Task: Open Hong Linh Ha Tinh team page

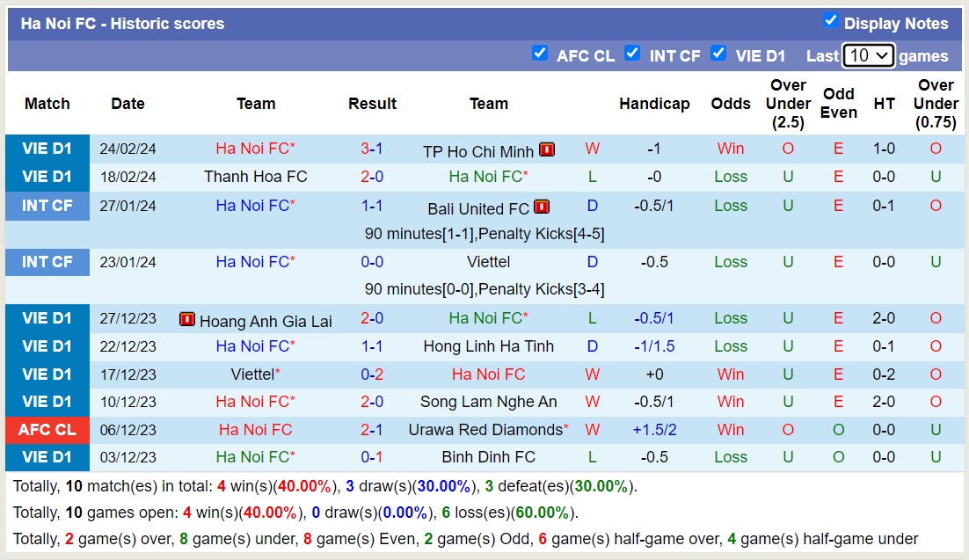Action: pyautogui.click(x=489, y=346)
